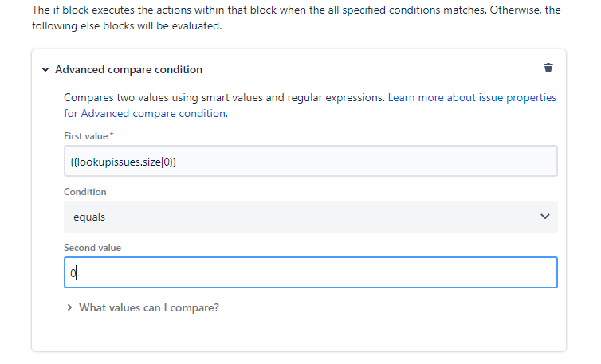Click "for Advanced compare condition" link text
Viewport: 601px width, 364px height.
145,114
